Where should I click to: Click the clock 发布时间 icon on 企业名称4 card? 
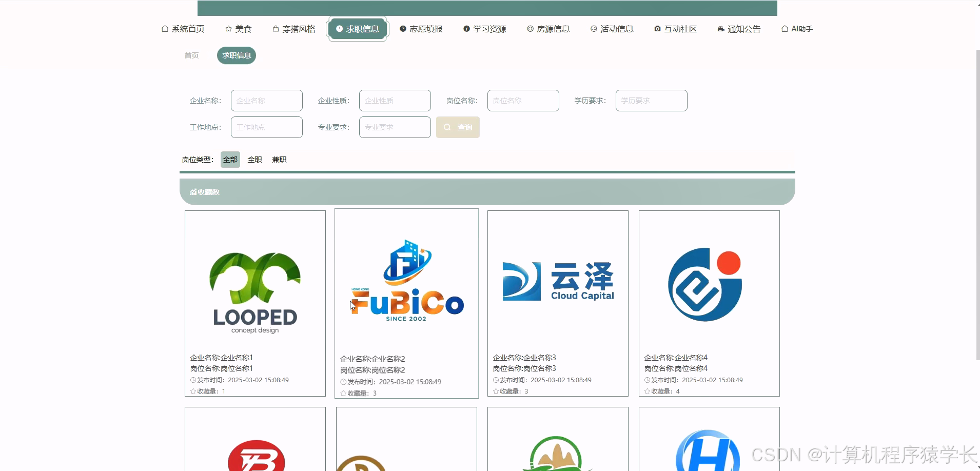pyautogui.click(x=648, y=380)
